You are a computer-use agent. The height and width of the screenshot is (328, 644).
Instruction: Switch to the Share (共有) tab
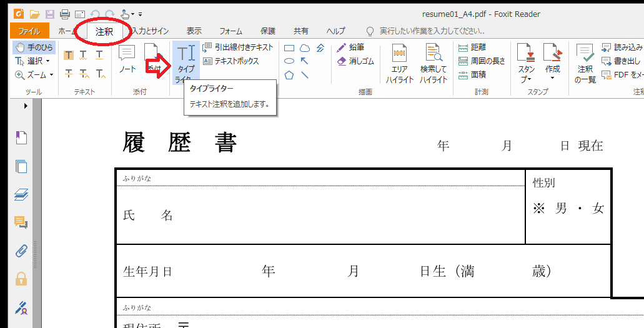300,31
